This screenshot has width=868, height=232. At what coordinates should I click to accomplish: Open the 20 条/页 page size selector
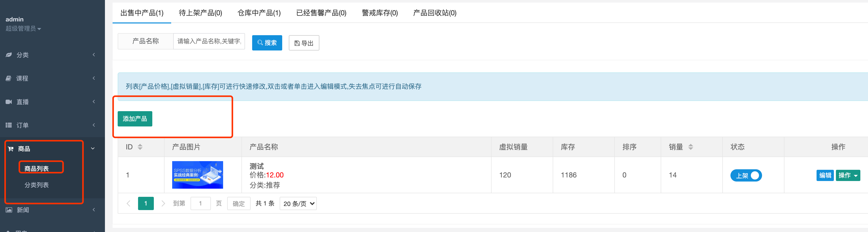click(x=298, y=204)
